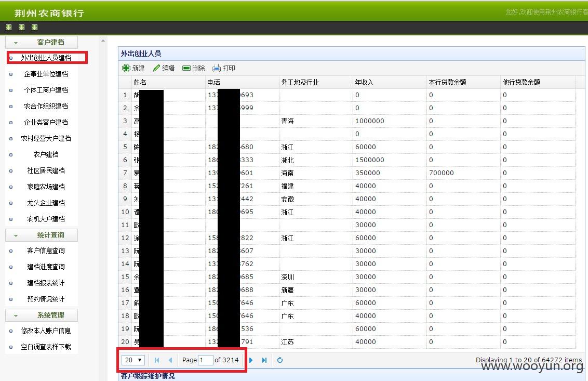Click the 外出创业人员 panel title
The image size is (588, 381).
click(141, 54)
